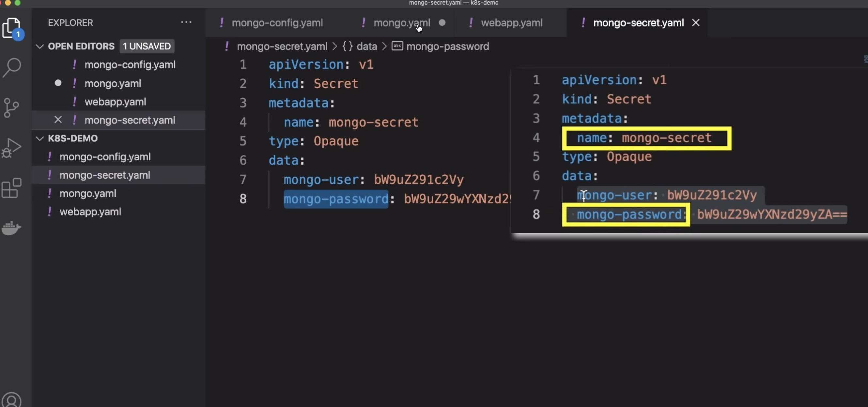Collapse the K8S-DEMO folder section
This screenshot has height=407, width=868.
40,138
